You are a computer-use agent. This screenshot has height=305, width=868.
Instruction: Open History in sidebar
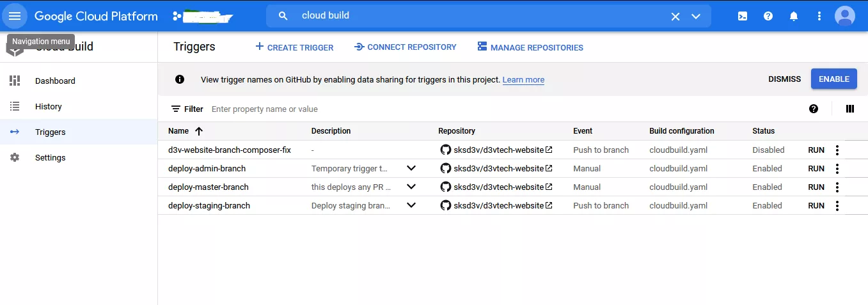pyautogui.click(x=49, y=107)
